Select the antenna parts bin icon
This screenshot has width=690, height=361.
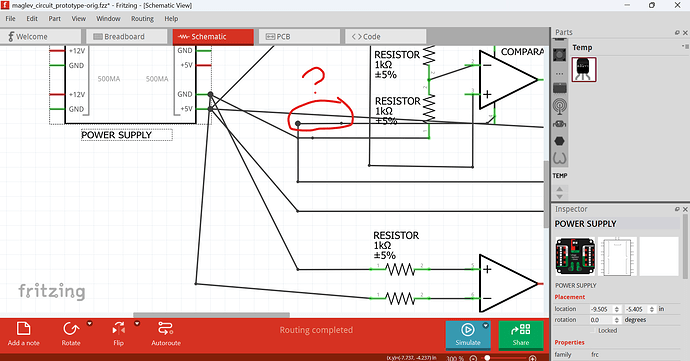coord(560,106)
